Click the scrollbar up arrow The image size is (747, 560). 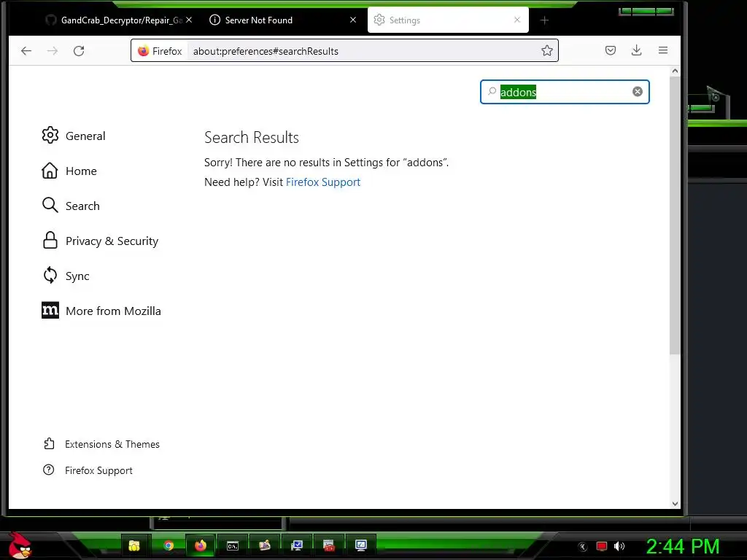coord(675,71)
